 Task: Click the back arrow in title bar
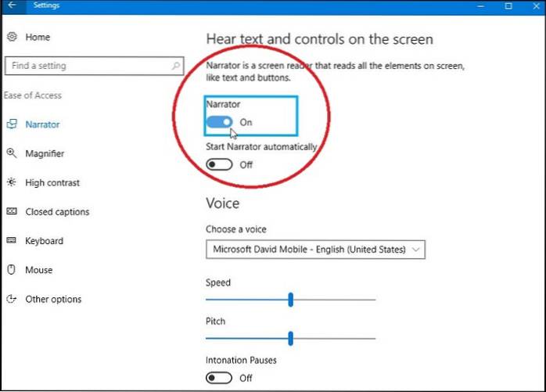pyautogui.click(x=11, y=6)
